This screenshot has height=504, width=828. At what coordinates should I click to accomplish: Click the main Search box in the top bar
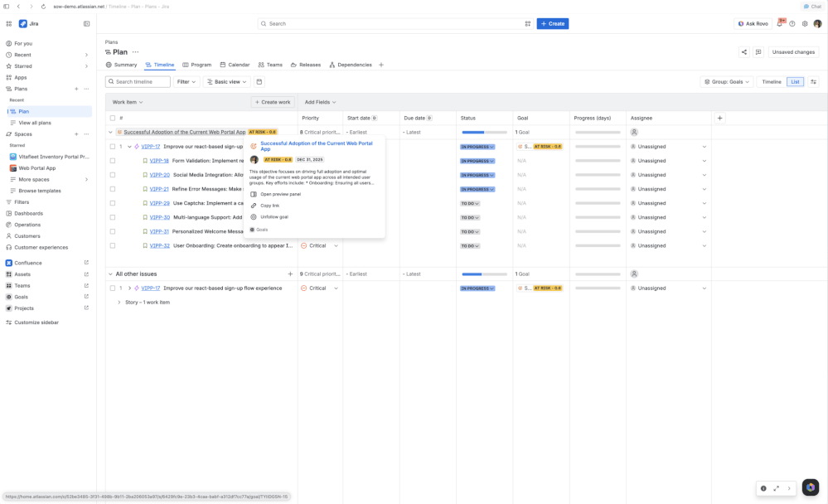(x=395, y=24)
